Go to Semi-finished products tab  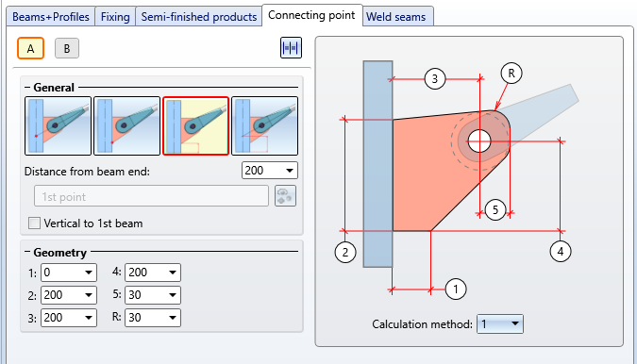(199, 17)
